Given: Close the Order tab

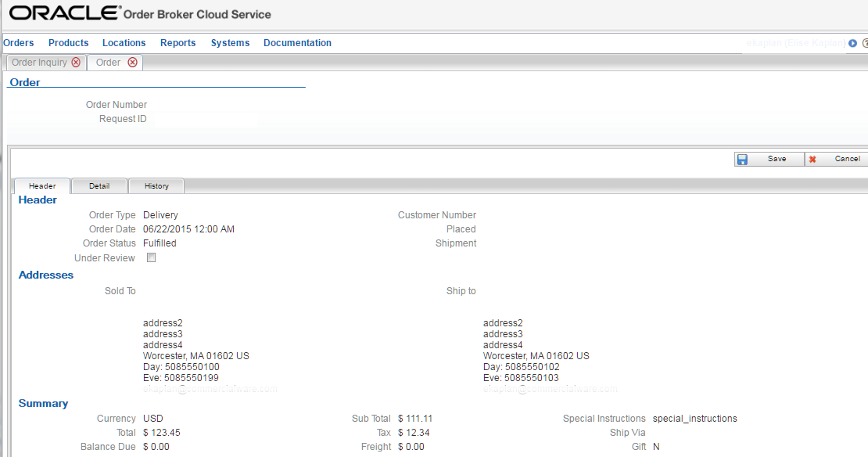Looking at the screenshot, I should 132,62.
